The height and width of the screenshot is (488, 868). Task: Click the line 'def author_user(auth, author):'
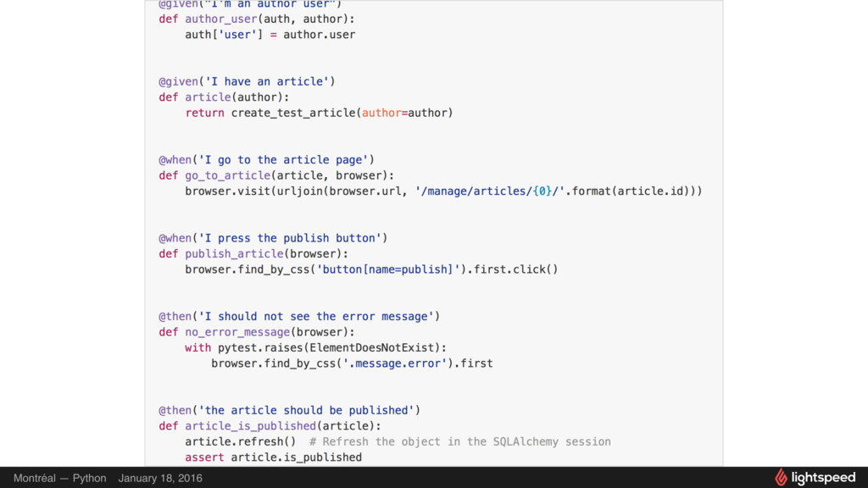pyautogui.click(x=257, y=19)
